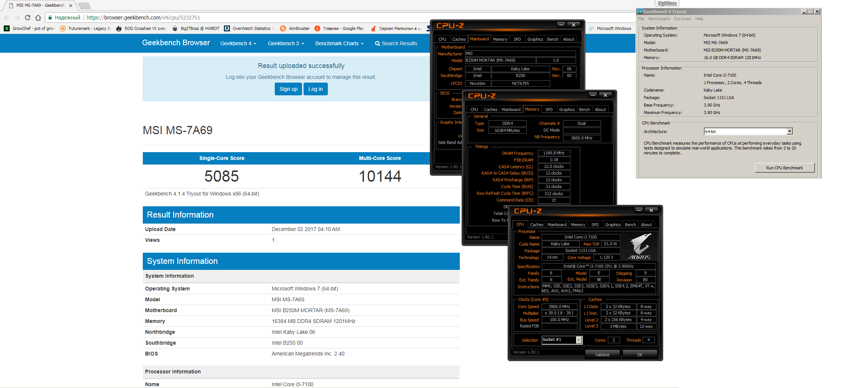This screenshot has width=868, height=388.
Task: Open the Socket #1 selection dropdown
Action: pos(562,340)
